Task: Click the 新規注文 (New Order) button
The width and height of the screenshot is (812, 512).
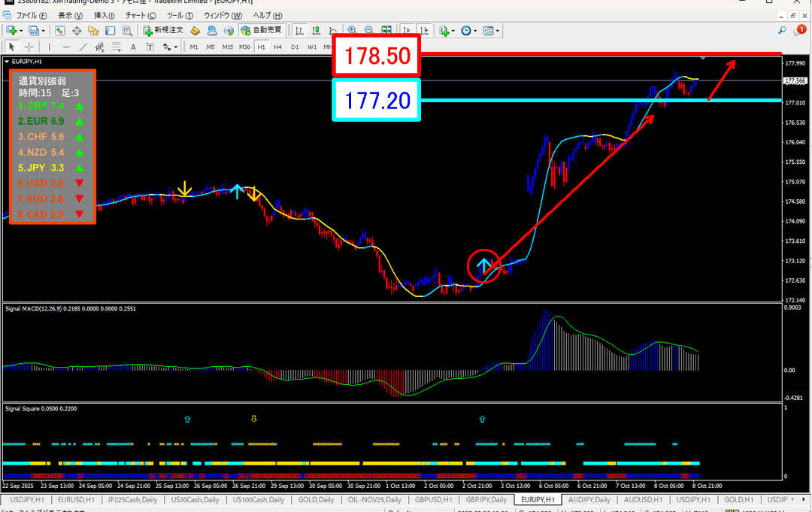Action: click(162, 31)
